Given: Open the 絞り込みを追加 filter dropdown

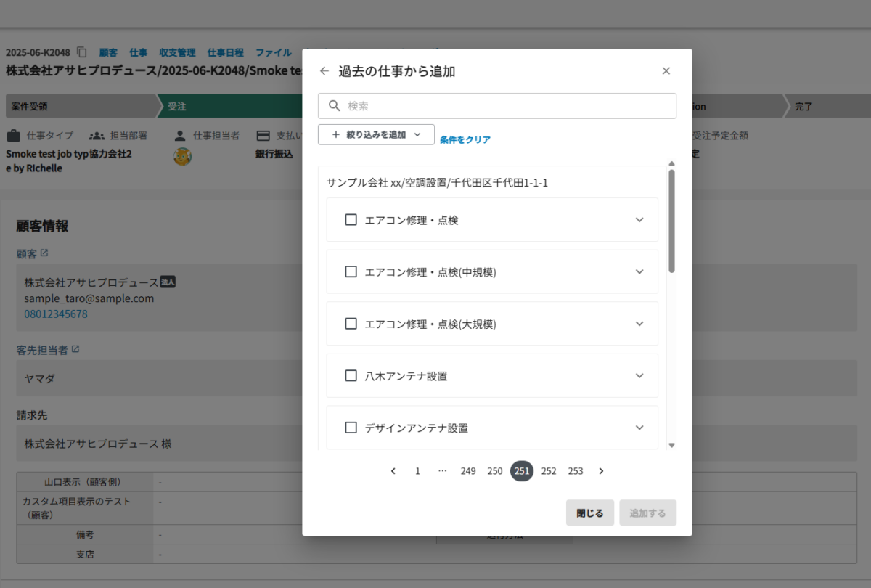Looking at the screenshot, I should pyautogui.click(x=376, y=134).
